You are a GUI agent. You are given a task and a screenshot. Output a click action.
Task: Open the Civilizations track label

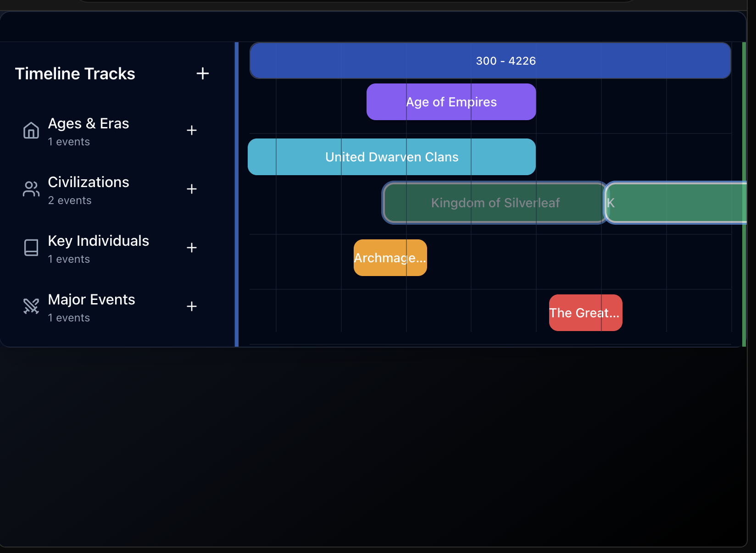point(89,182)
